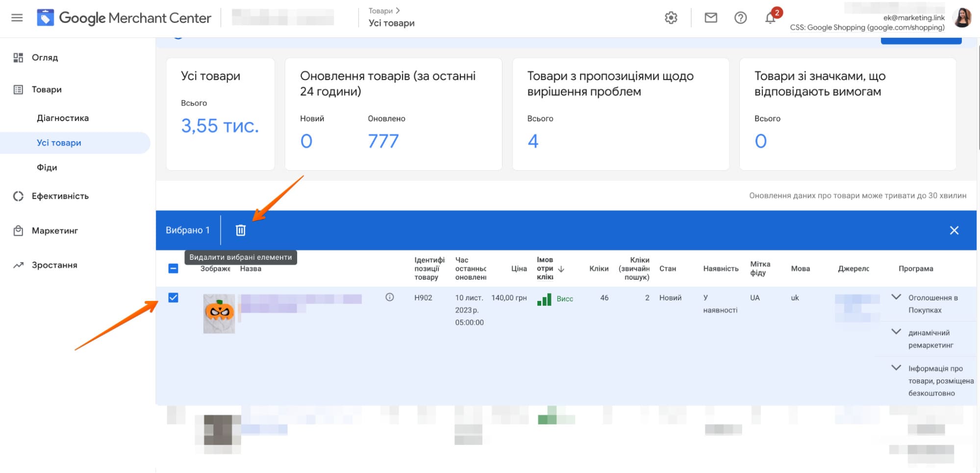Click the green click-likelihood bars icon
Screen dimensions: 980x473
tap(546, 299)
